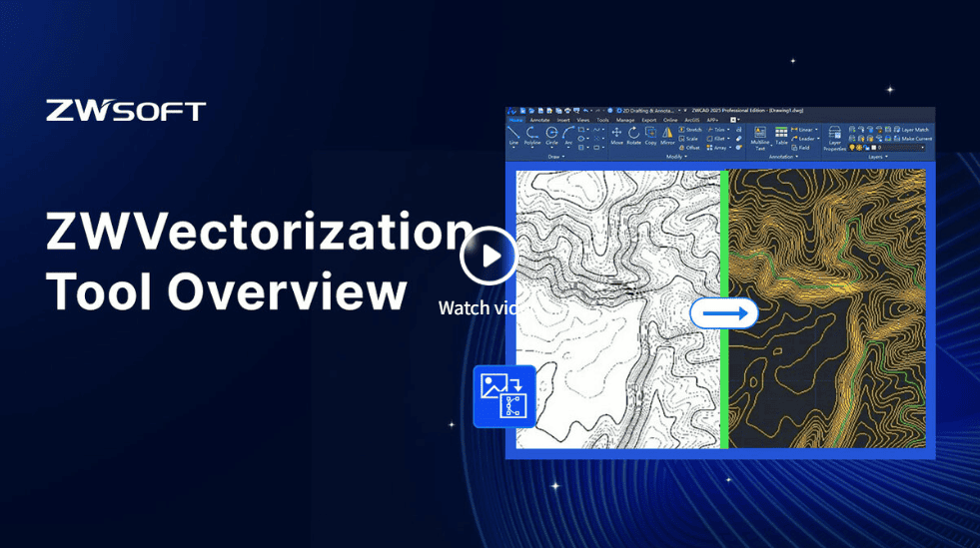This screenshot has height=548, width=980.
Task: Open the Views ribbon tab
Action: pyautogui.click(x=583, y=120)
